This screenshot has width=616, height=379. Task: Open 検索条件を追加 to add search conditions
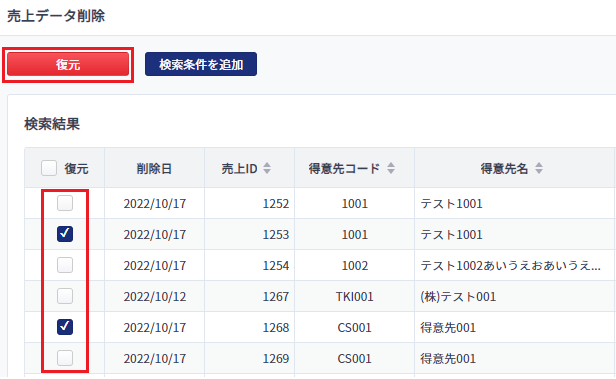[x=201, y=64]
